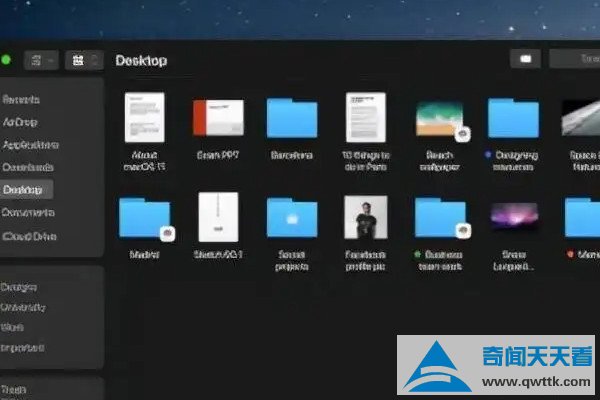
Task: Click Documents in the sidebar
Action: pyautogui.click(x=29, y=212)
